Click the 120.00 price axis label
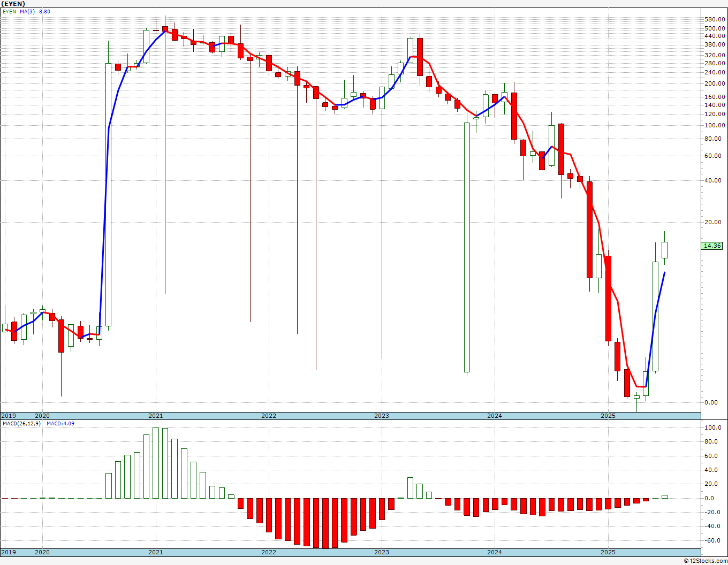Image resolution: width=728 pixels, height=565 pixels. pos(715,114)
